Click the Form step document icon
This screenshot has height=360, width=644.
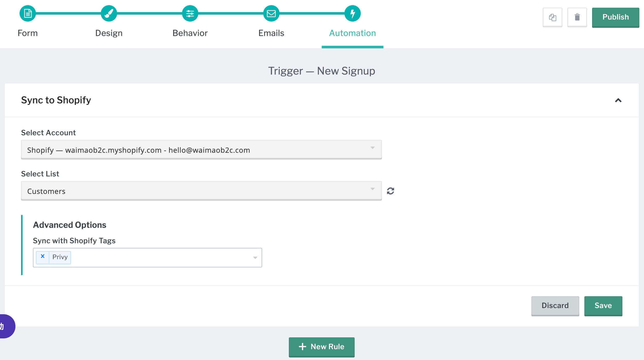click(x=27, y=13)
